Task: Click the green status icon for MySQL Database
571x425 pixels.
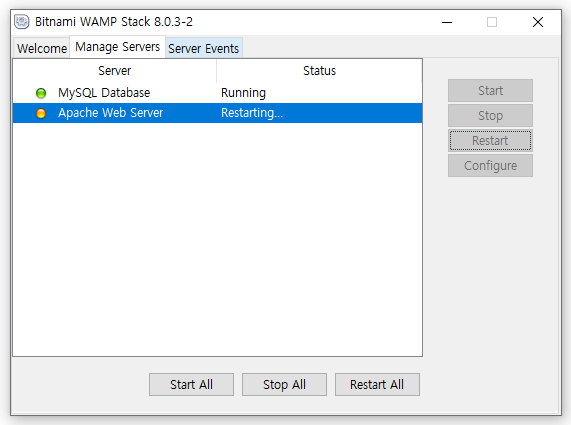Action: click(x=41, y=93)
